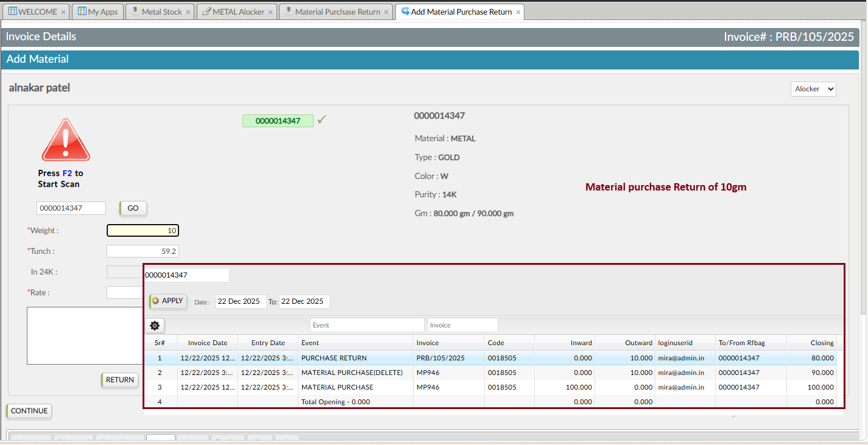Close the Metal Stock tab
868x445 pixels.
tap(188, 12)
